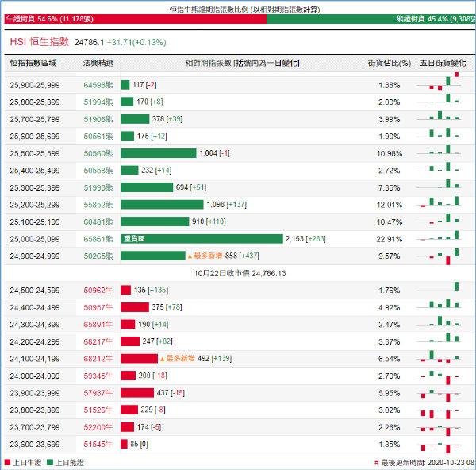The height and width of the screenshot is (470, 476).
Task: Open bear warrant link 50561熊
Action: [x=98, y=137]
